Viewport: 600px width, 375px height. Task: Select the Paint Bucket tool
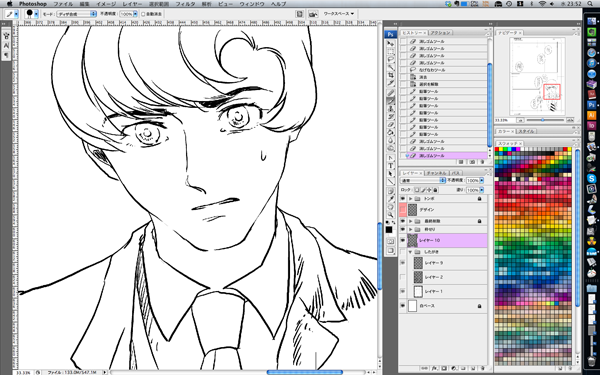click(390, 132)
